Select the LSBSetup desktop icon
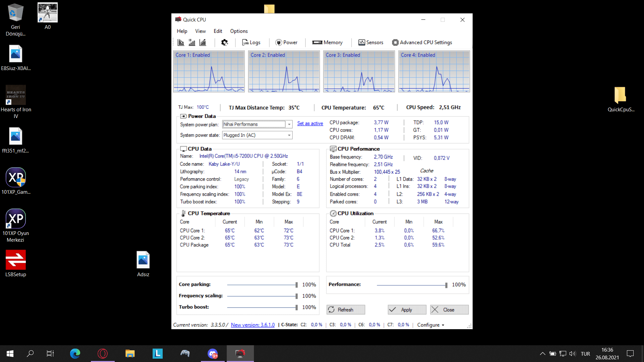The width and height of the screenshot is (644, 362). pos(16,263)
